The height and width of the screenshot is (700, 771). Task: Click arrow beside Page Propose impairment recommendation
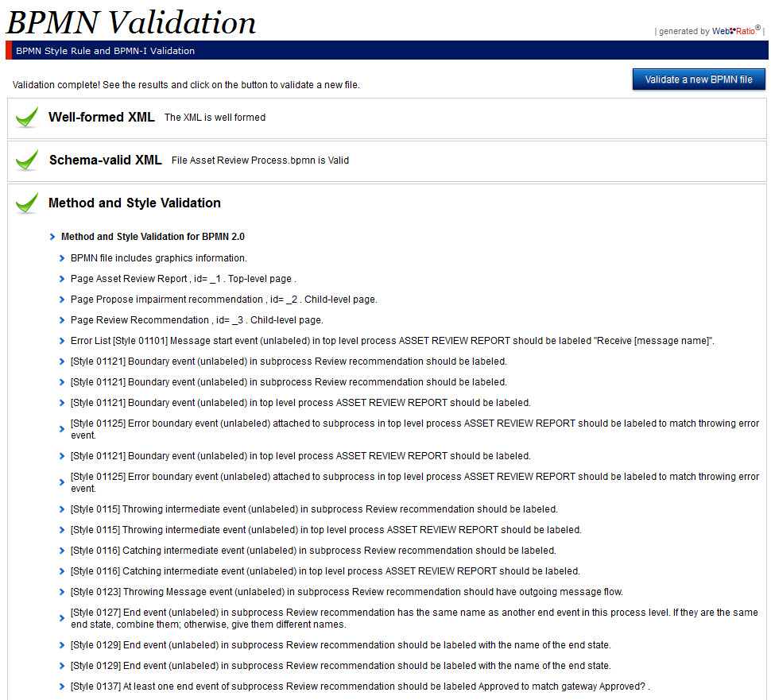[63, 300]
